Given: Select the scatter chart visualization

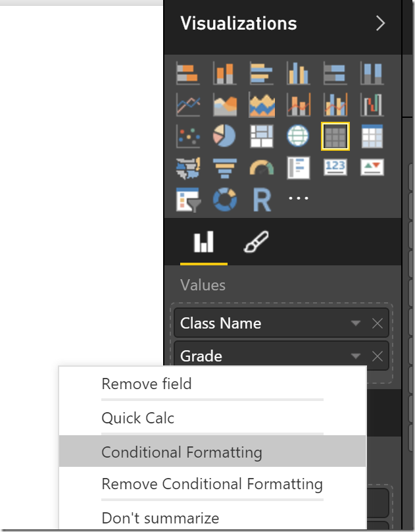Looking at the screenshot, I should [x=188, y=136].
